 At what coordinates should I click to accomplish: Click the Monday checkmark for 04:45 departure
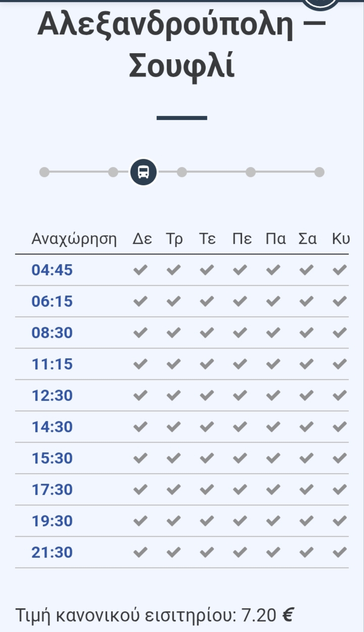pyautogui.click(x=141, y=270)
